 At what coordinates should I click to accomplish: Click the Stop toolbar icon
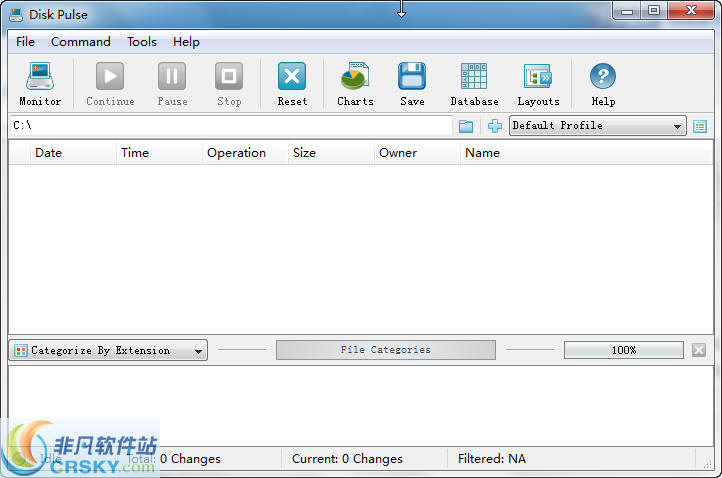[x=229, y=76]
